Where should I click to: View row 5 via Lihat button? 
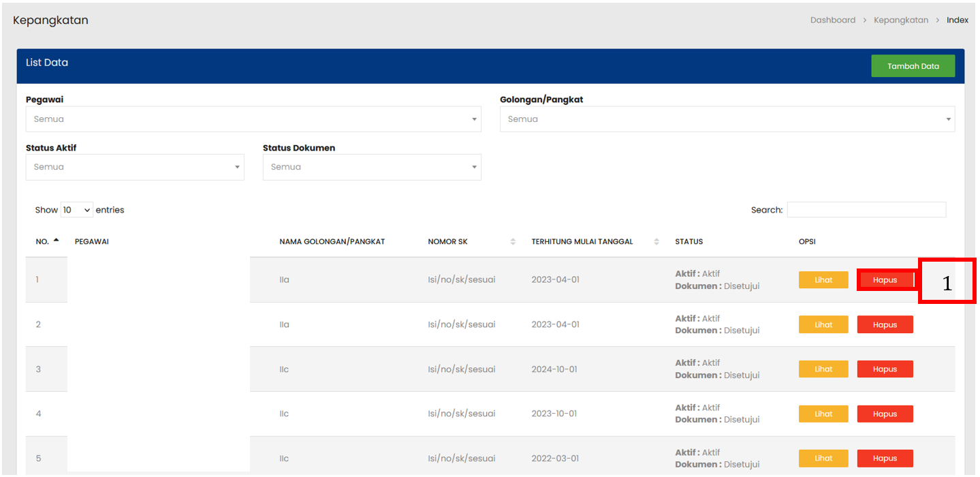pos(823,459)
